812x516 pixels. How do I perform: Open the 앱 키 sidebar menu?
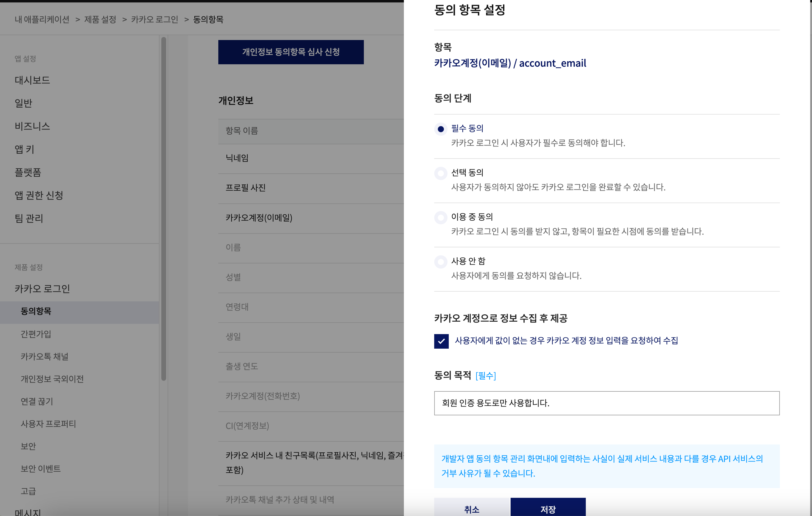(24, 149)
